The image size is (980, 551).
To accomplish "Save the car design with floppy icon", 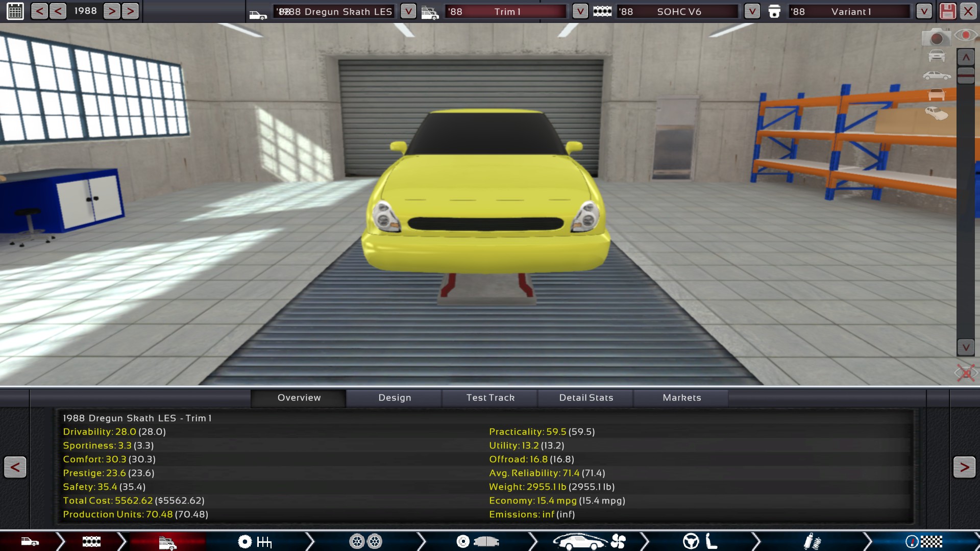I will click(x=947, y=11).
